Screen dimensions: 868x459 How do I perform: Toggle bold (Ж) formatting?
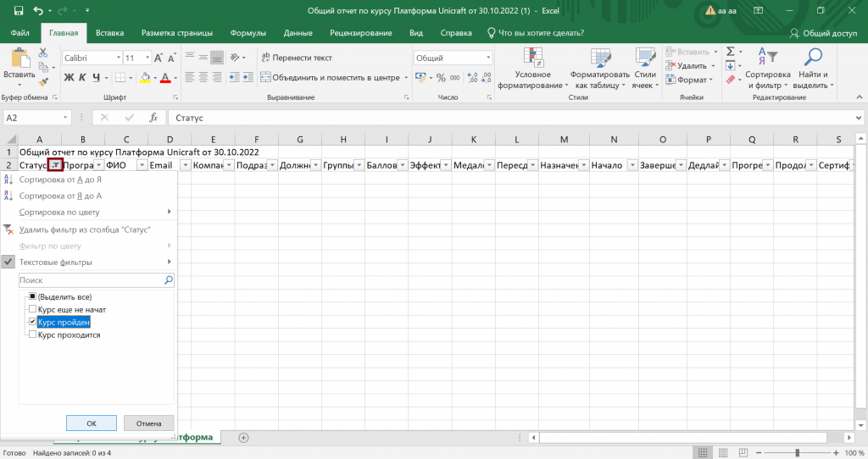tap(69, 77)
